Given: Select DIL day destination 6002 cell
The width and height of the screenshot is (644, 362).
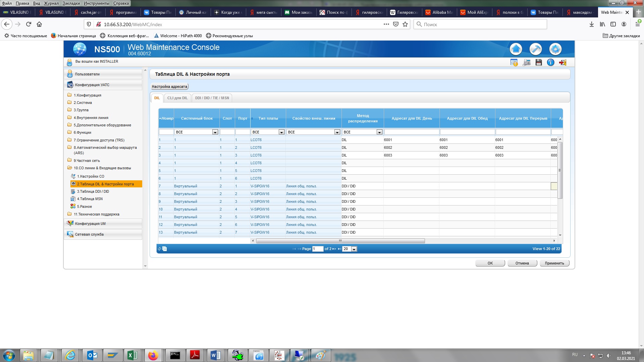Looking at the screenshot, I should [x=411, y=147].
